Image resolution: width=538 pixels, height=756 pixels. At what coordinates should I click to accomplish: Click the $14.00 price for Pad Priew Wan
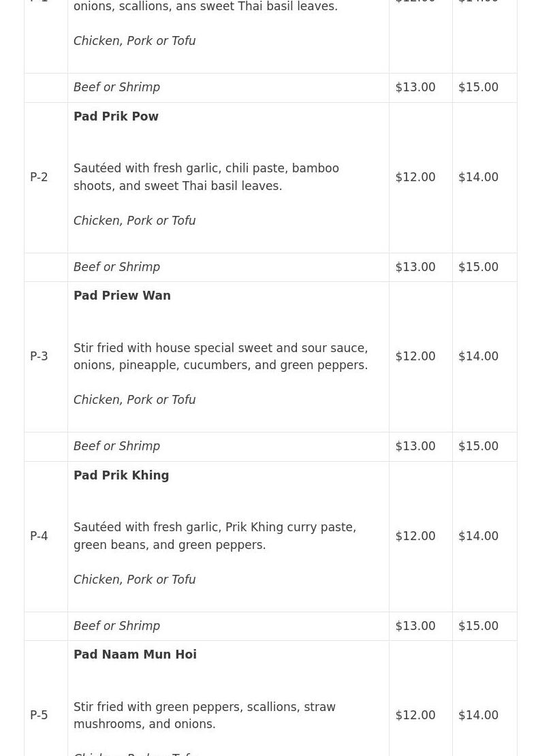point(478,356)
